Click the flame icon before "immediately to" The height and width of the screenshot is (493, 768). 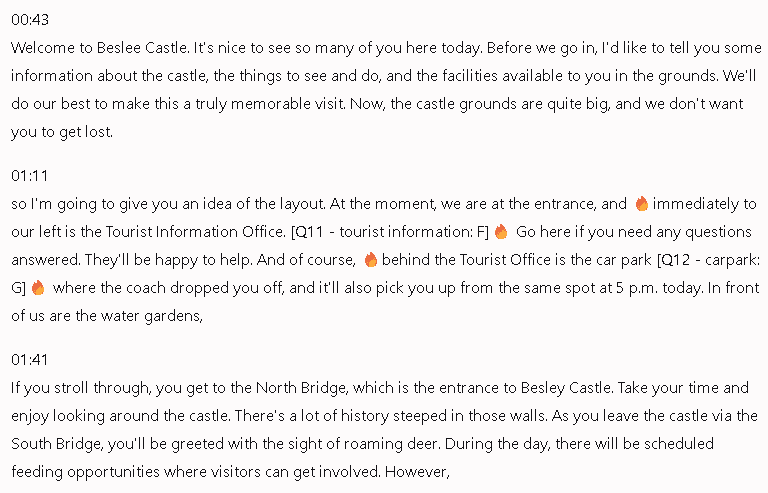pyautogui.click(x=642, y=204)
